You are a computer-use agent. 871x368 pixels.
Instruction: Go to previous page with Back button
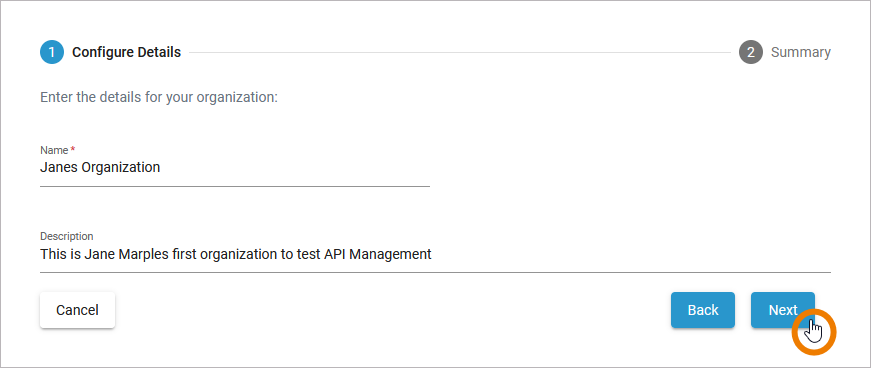click(x=703, y=310)
